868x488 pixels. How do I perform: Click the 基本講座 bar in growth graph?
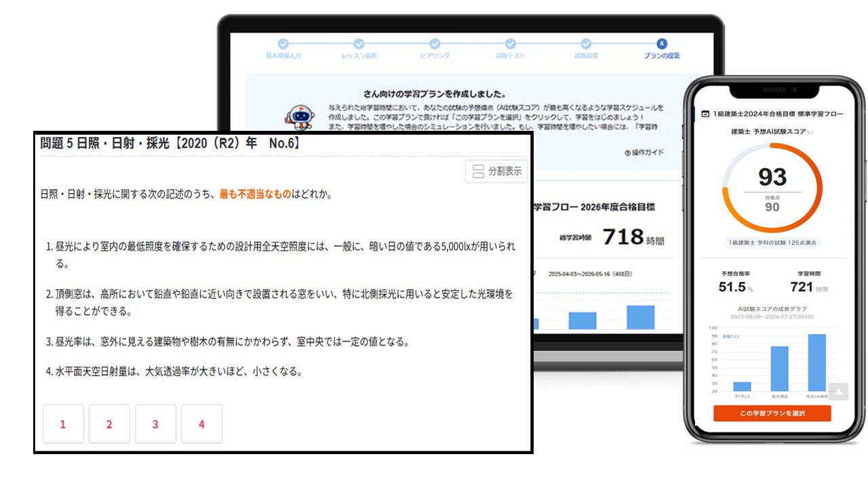pyautogui.click(x=779, y=369)
